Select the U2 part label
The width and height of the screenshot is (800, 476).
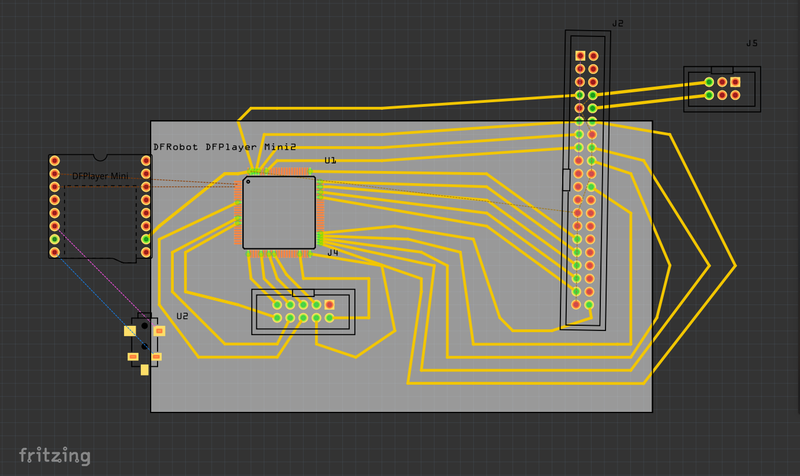[x=182, y=316]
